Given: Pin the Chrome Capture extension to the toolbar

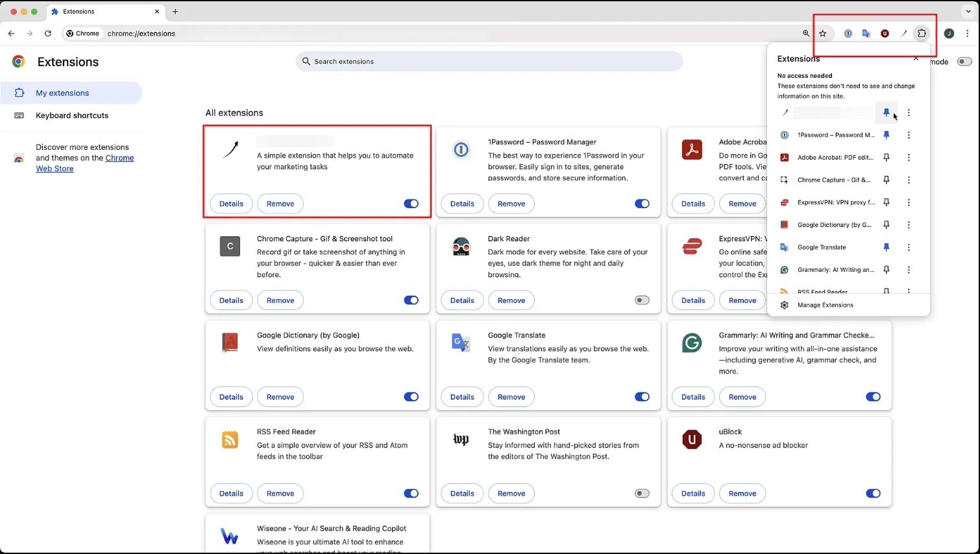Looking at the screenshot, I should (886, 180).
